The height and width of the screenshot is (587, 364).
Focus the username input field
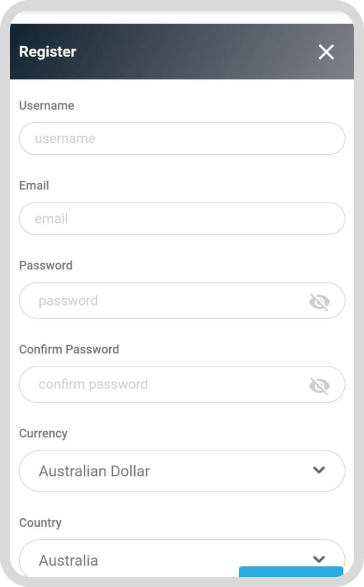(x=182, y=139)
